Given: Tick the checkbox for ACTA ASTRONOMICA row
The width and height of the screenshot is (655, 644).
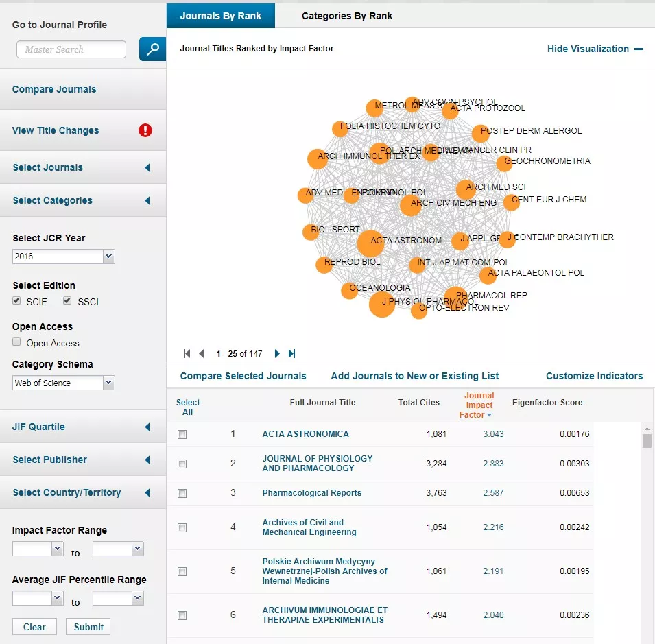Looking at the screenshot, I should (x=182, y=434).
